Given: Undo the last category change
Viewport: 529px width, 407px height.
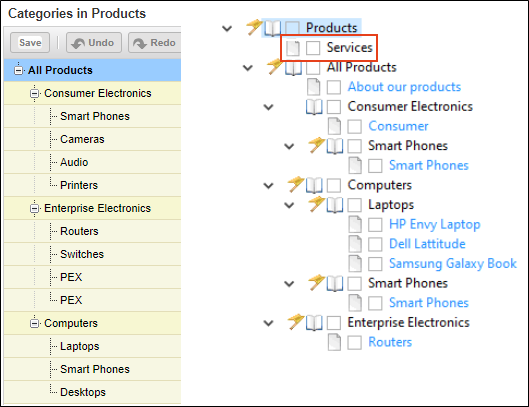Looking at the screenshot, I should click(x=94, y=43).
